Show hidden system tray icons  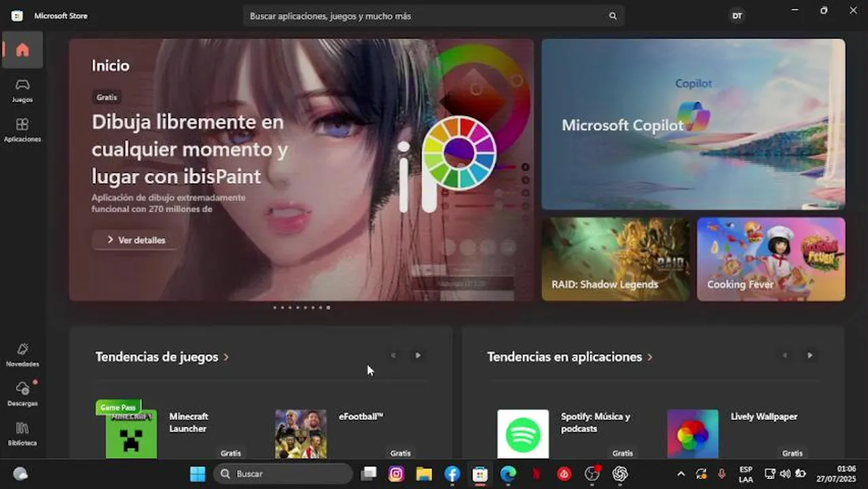pos(681,473)
